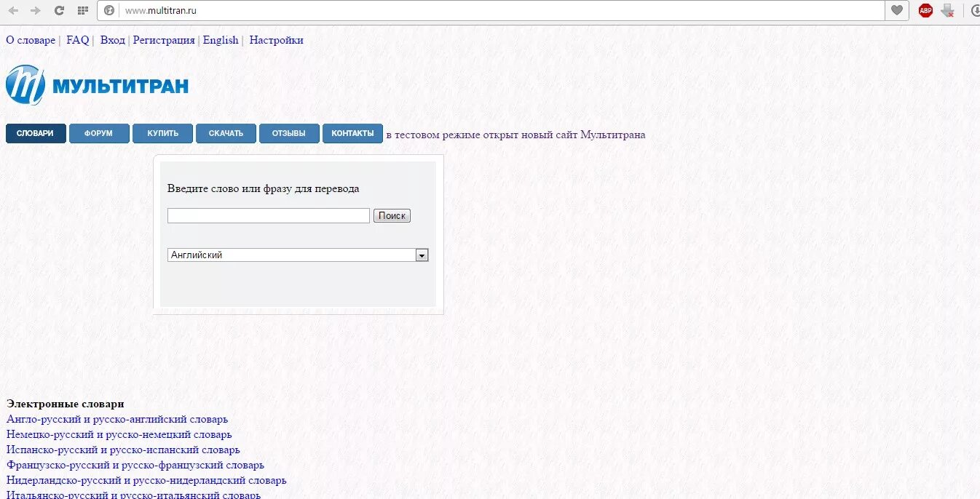Reload the page with refresh icon
980x499 pixels.
click(x=59, y=11)
